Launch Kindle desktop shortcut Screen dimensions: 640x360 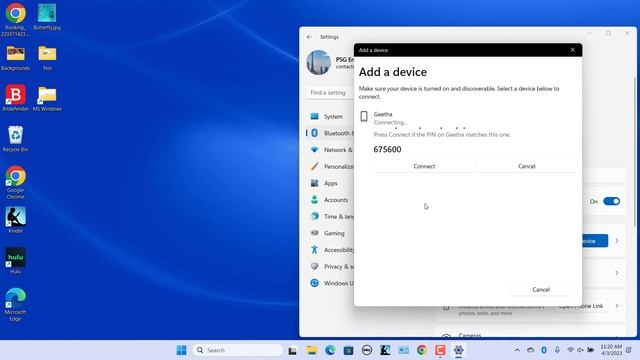click(16, 220)
